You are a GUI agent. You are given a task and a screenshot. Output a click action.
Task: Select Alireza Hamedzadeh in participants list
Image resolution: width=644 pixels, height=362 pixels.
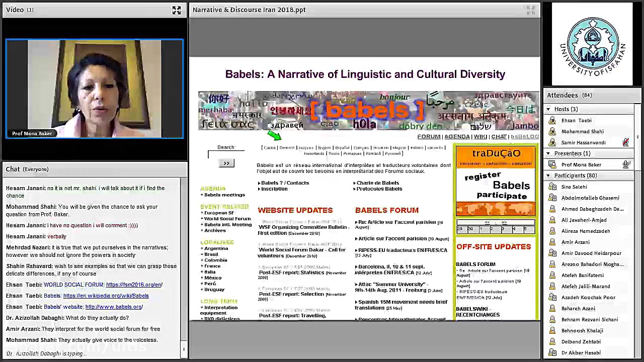[585, 231]
